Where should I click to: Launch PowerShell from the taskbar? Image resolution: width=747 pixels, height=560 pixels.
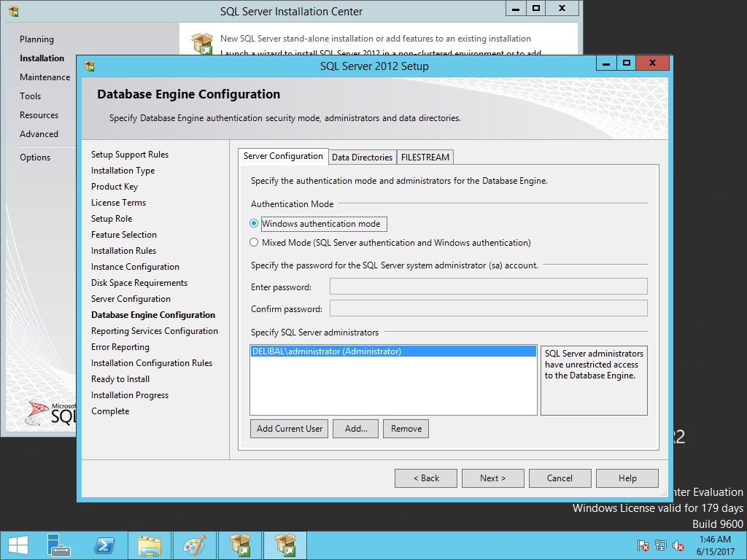point(104,545)
